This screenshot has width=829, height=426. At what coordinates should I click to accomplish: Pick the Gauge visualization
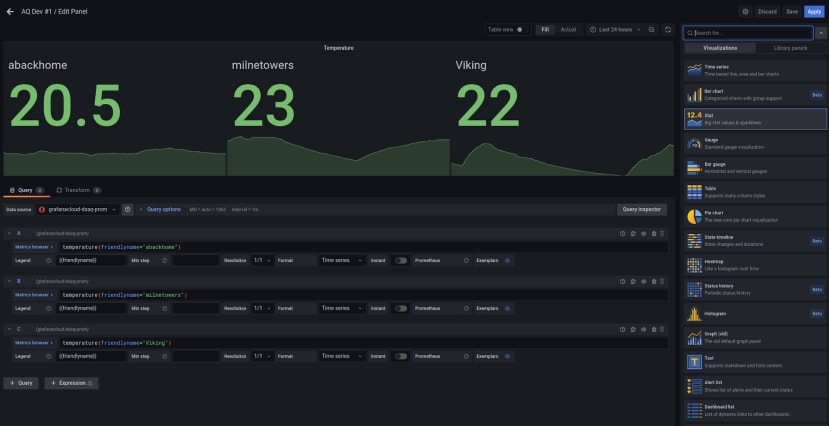[755, 143]
